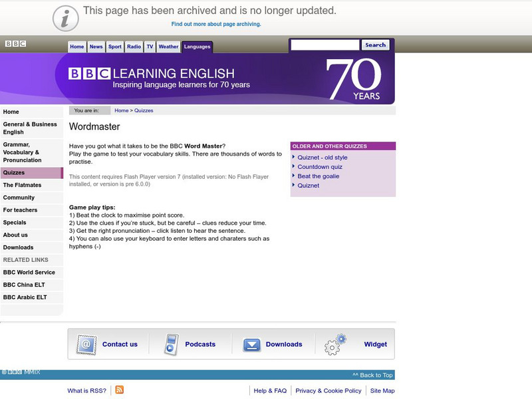Open the Quiznet quiz link

[308, 186]
